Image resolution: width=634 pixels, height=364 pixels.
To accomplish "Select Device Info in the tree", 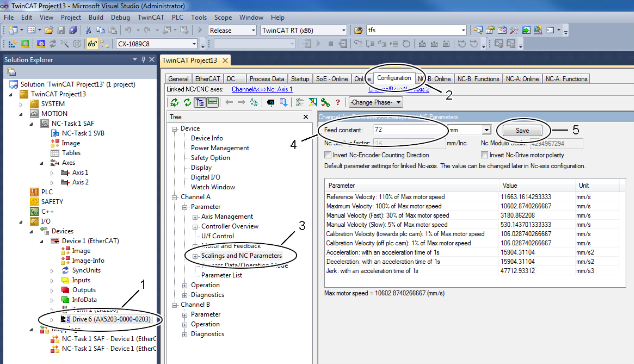I will [207, 138].
